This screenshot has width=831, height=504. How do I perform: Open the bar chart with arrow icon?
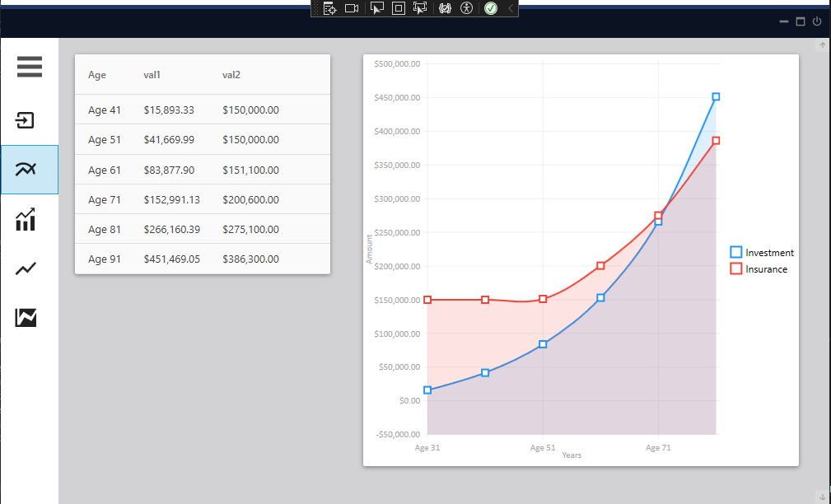26,219
